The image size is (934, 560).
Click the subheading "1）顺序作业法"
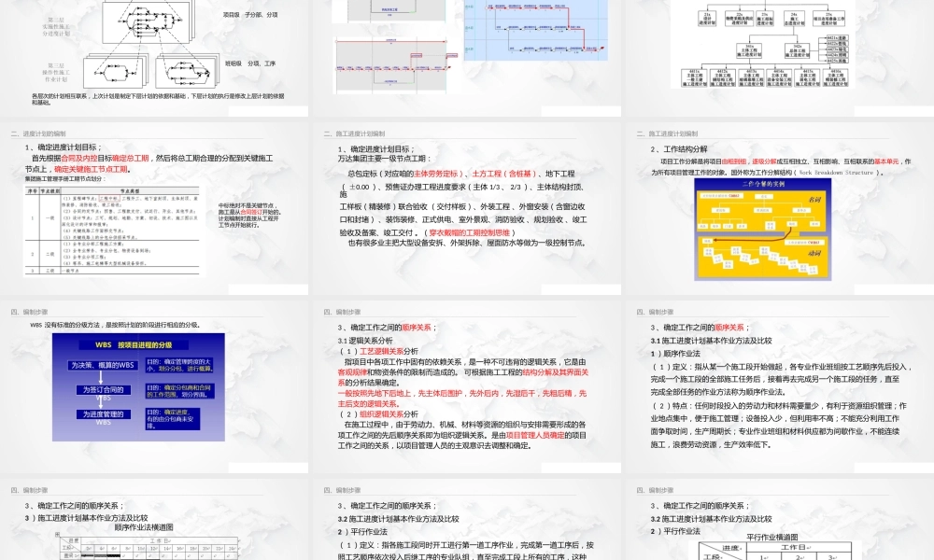pos(675,354)
